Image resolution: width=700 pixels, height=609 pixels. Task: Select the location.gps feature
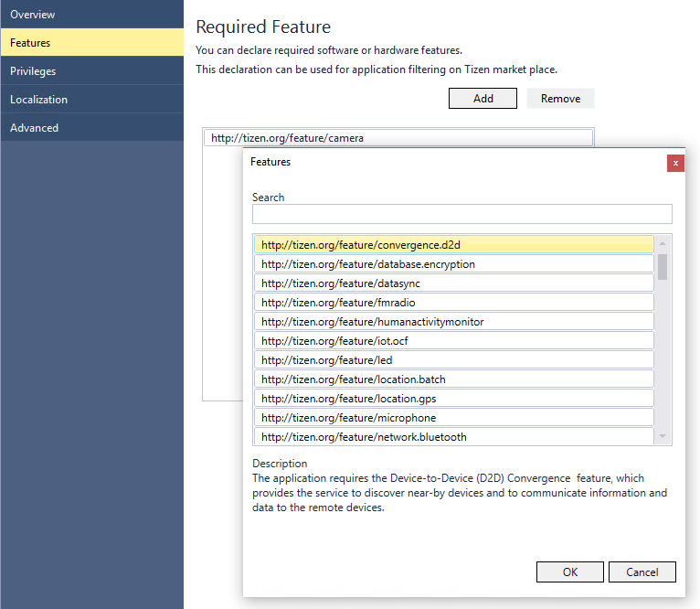point(454,399)
